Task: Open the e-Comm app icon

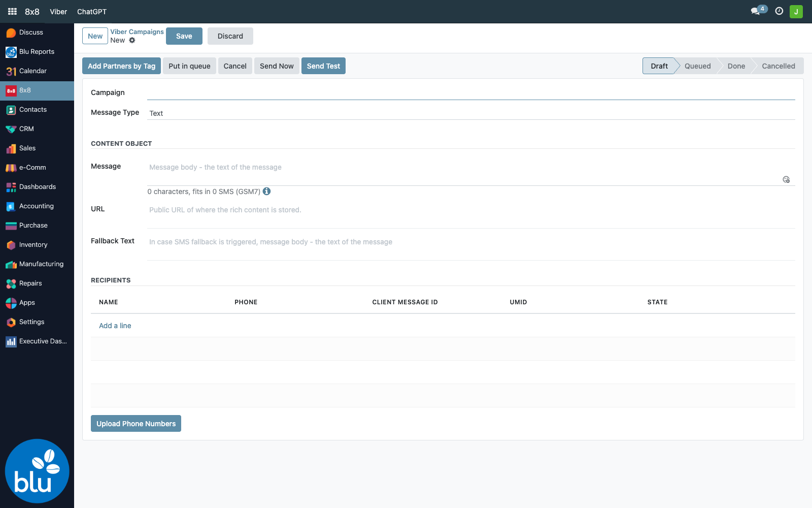Action: tap(11, 168)
